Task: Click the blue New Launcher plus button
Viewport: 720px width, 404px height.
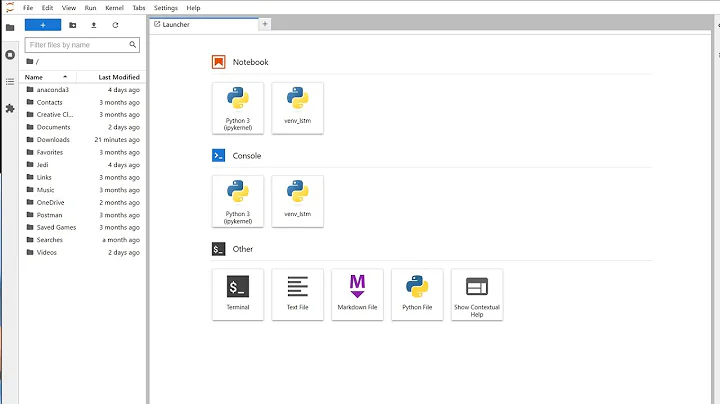Action: (x=43, y=25)
